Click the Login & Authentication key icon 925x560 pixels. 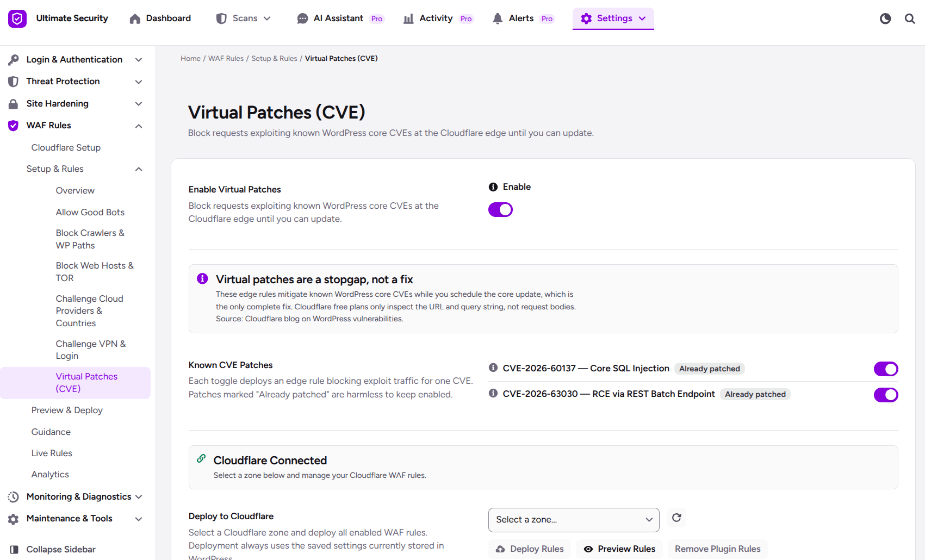tap(14, 60)
